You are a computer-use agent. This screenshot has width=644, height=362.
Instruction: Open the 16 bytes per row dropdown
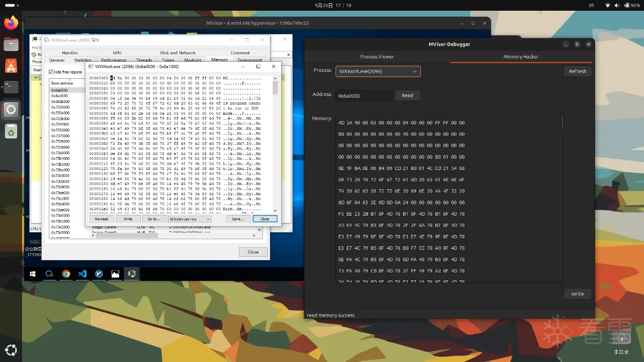(189, 219)
